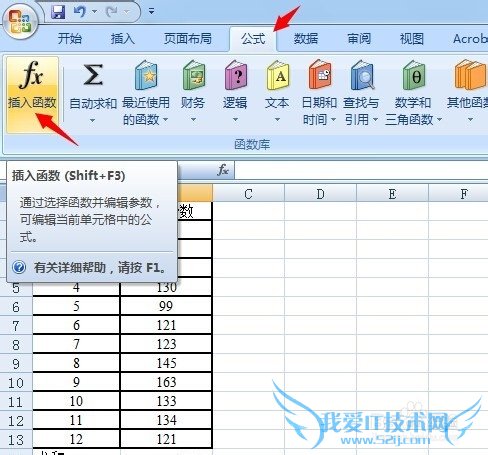488x455 pixels.
Task: Click the cell containing 145
Action: pyautogui.click(x=166, y=363)
